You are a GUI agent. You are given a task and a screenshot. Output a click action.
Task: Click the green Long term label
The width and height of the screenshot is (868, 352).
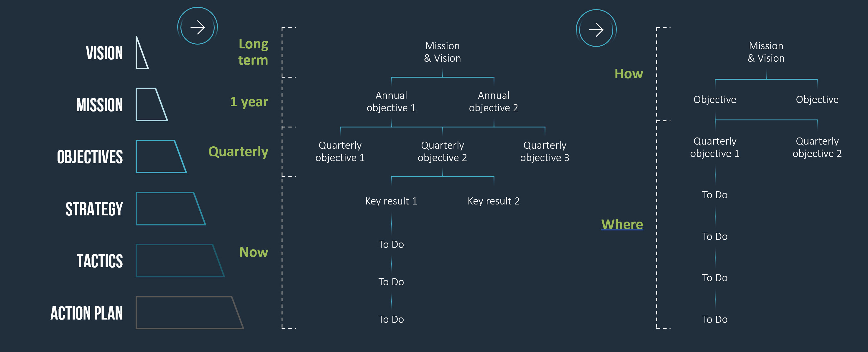(x=253, y=52)
